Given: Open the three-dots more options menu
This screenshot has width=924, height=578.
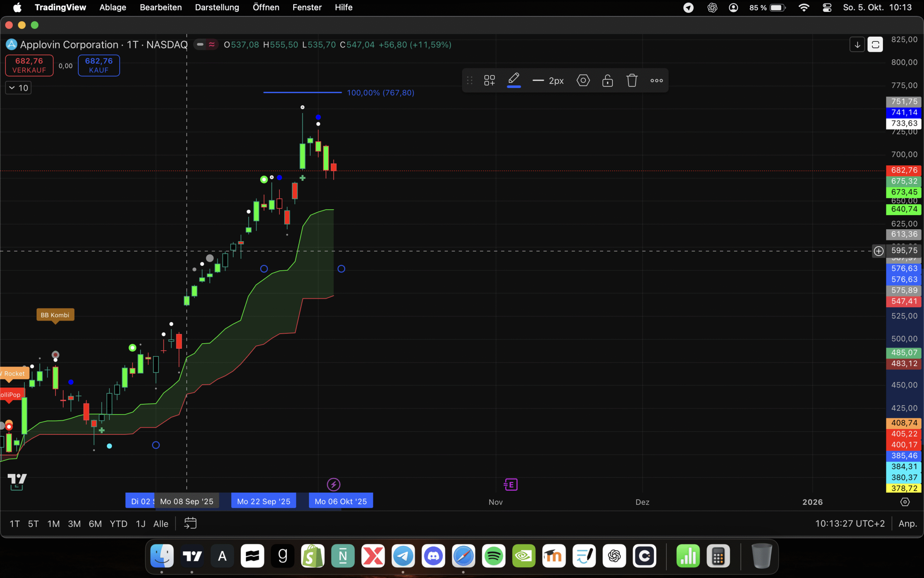Looking at the screenshot, I should tap(657, 80).
